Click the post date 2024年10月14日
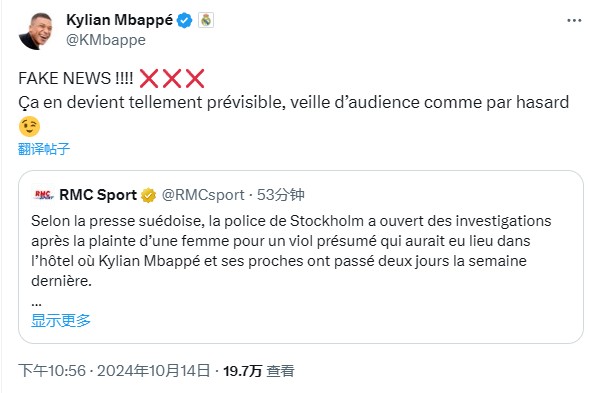This screenshot has height=393, width=600. coord(153,370)
